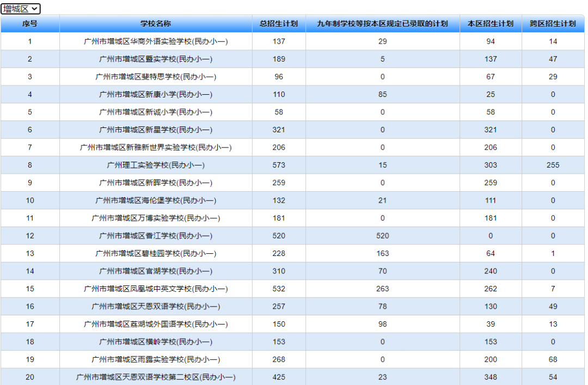Click the 本区招生计划 column header
588x385 pixels.
tap(491, 23)
